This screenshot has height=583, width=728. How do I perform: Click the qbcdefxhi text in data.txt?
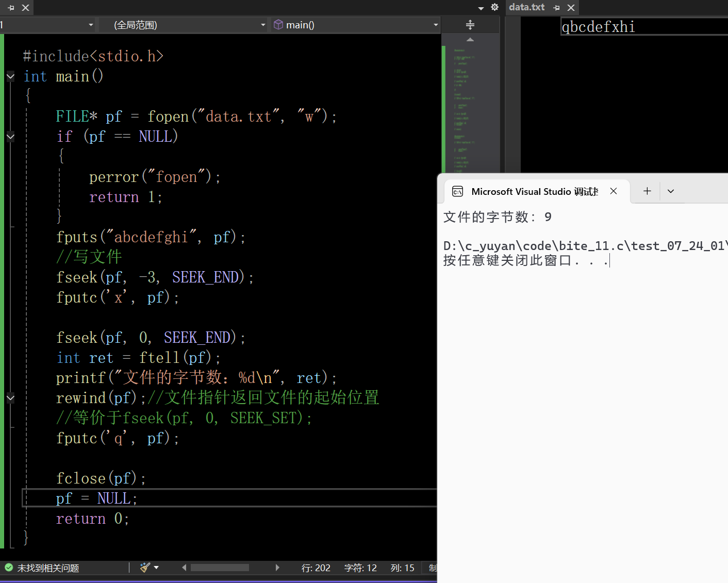598,27
